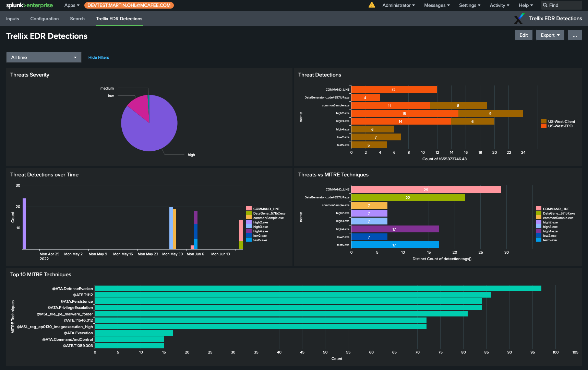Click the DEVTEST:MARTIN.OHL@MCAFEE.COM banner
Viewport: 588px width, 370px height.
coord(129,5)
